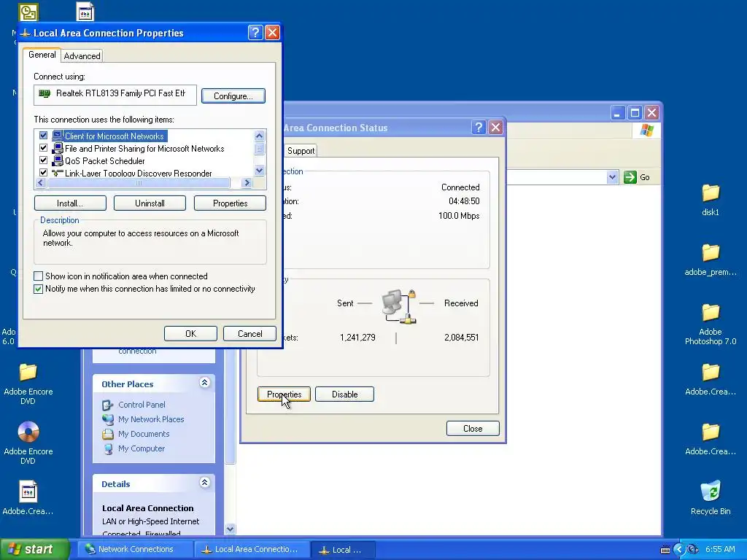Click the Disable button in Status dialog
This screenshot has height=560, width=747.
[344, 394]
